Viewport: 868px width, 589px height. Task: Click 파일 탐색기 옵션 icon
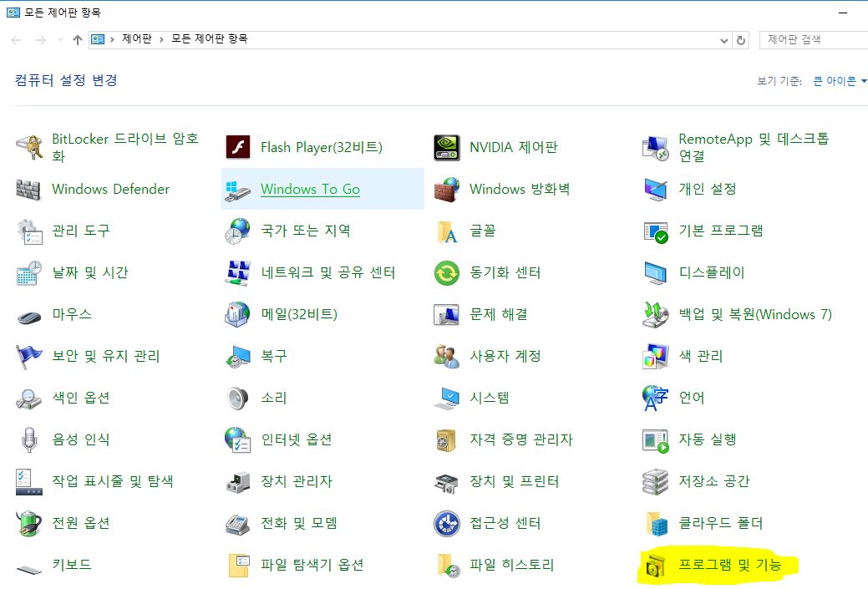coord(239,566)
